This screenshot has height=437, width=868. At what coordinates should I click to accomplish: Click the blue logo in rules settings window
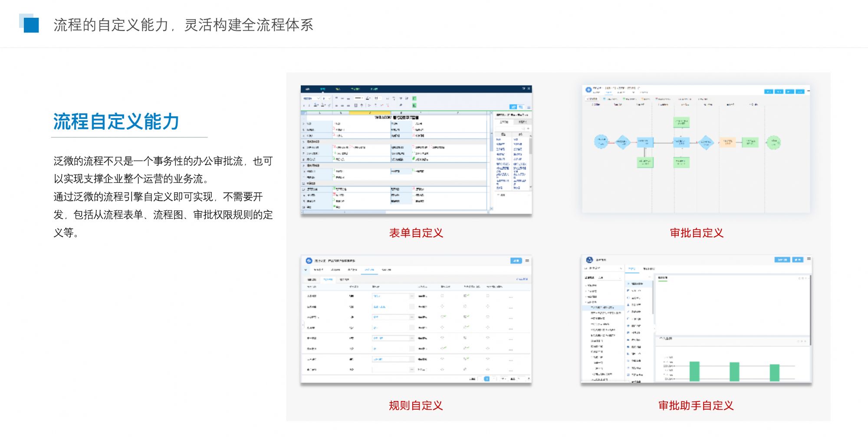click(x=309, y=260)
